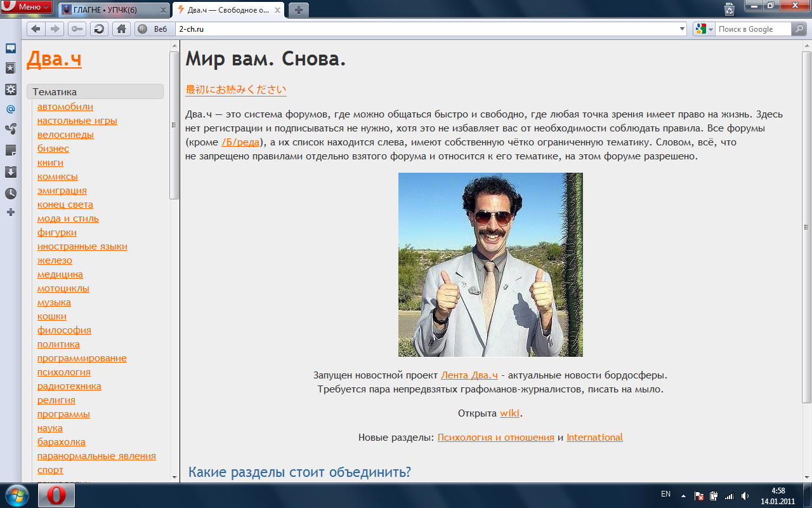Go forward with the Forward arrow button
Image resolution: width=812 pixels, height=508 pixels.
point(55,29)
